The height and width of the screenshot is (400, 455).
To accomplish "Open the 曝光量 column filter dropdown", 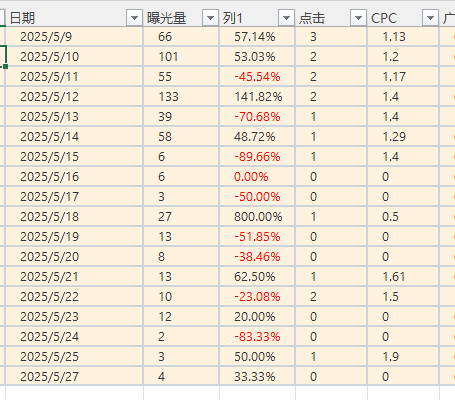I will [x=210, y=18].
